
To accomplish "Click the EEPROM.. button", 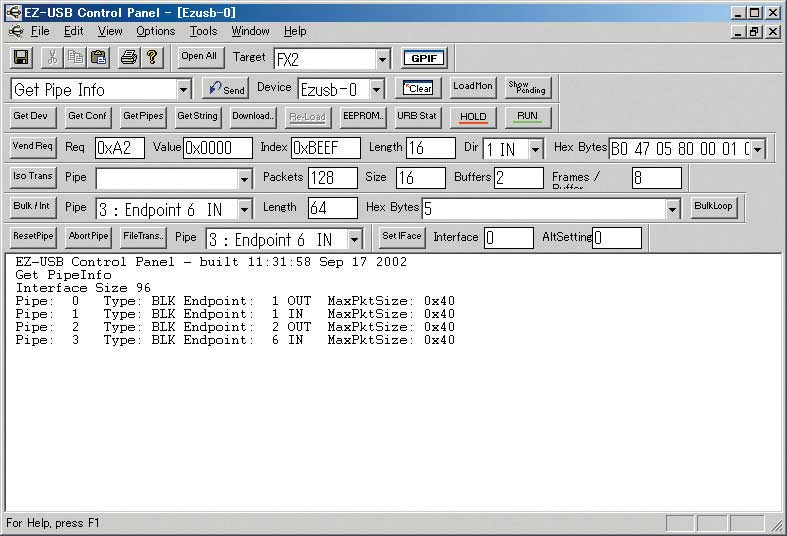I will tap(363, 117).
